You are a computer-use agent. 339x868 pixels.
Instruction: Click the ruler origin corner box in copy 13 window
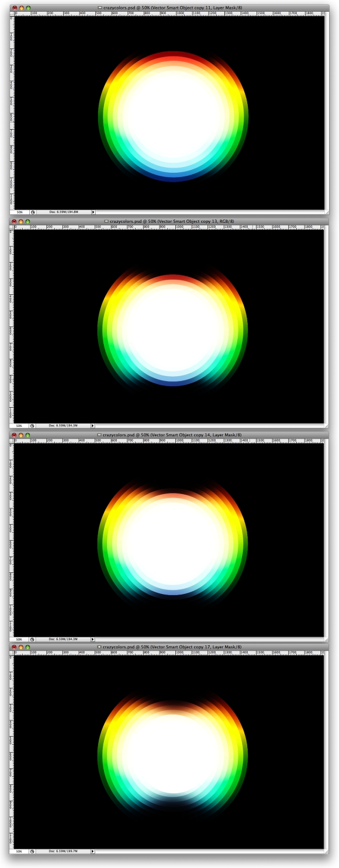(12, 227)
